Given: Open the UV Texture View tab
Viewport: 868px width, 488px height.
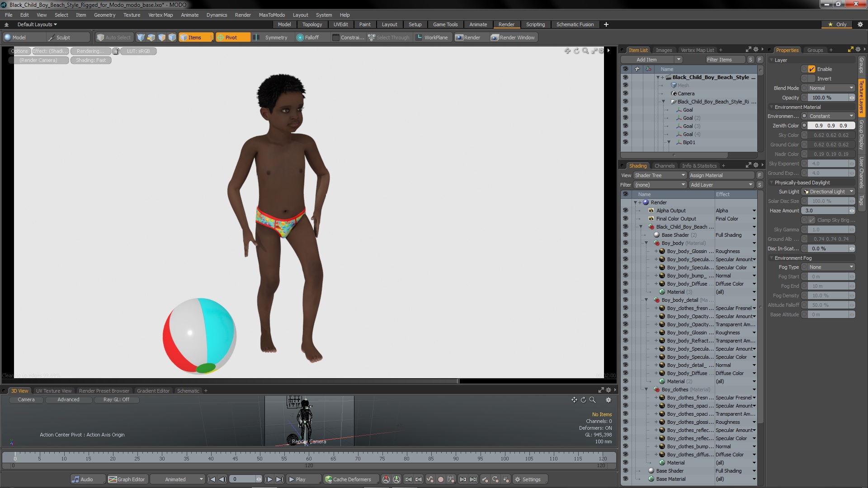Looking at the screenshot, I should 53,391.
